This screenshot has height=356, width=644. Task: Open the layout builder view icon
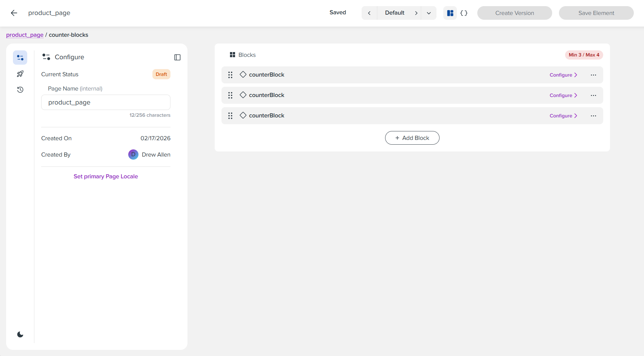(x=450, y=13)
